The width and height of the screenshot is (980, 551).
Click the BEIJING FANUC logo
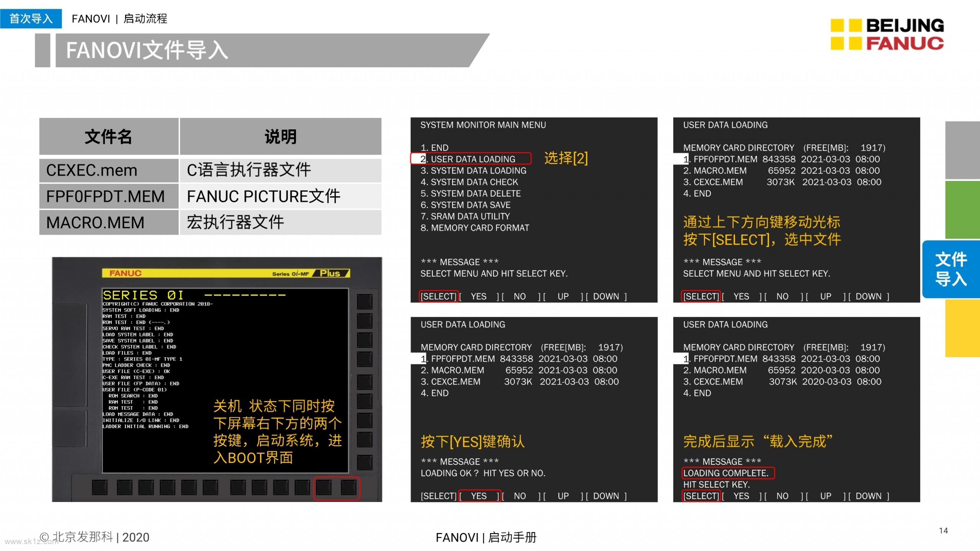(887, 34)
